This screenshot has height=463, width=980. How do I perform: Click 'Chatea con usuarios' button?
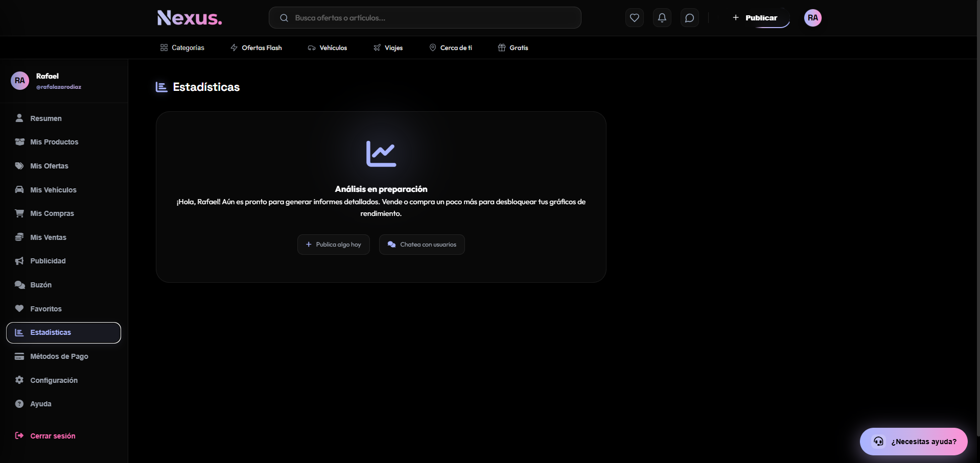pos(422,245)
